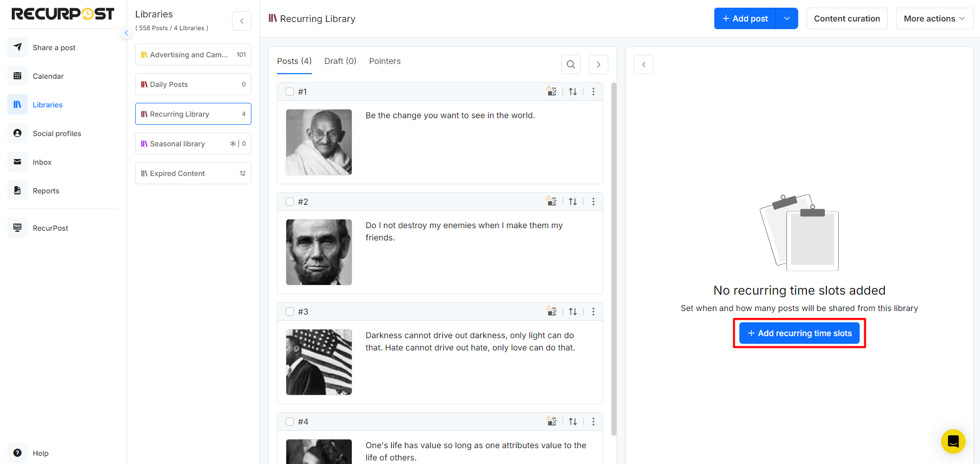Tick the checkbox for post #2
Screen dimensions: 980x464
[290, 202]
